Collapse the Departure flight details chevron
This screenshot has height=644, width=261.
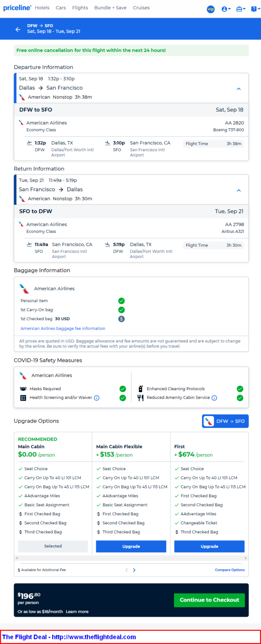(x=239, y=89)
